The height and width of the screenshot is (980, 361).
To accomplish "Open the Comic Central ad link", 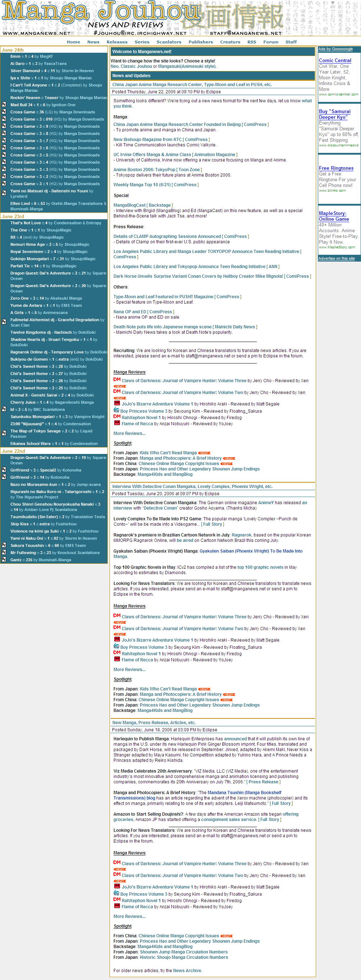I will pyautogui.click(x=335, y=61).
